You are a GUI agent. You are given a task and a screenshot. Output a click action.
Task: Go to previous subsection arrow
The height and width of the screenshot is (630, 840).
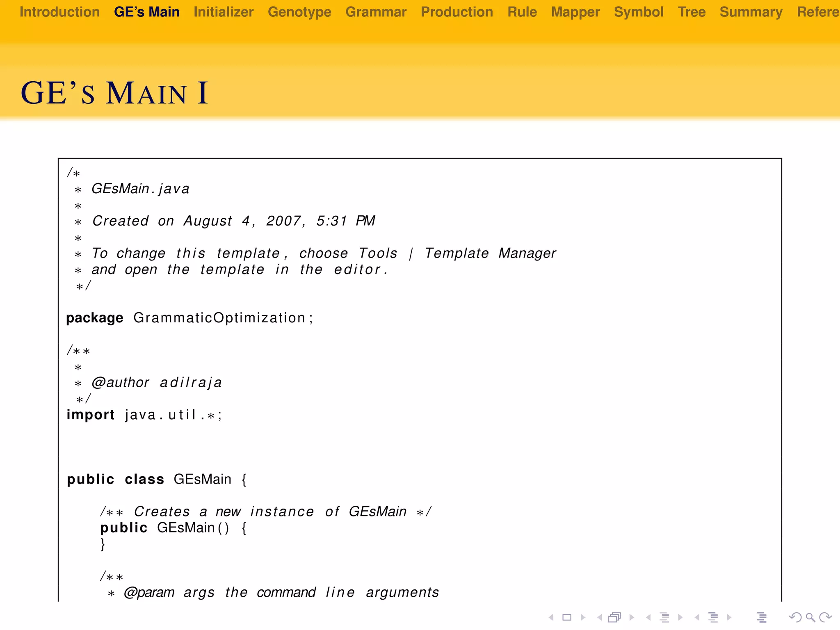(x=648, y=617)
